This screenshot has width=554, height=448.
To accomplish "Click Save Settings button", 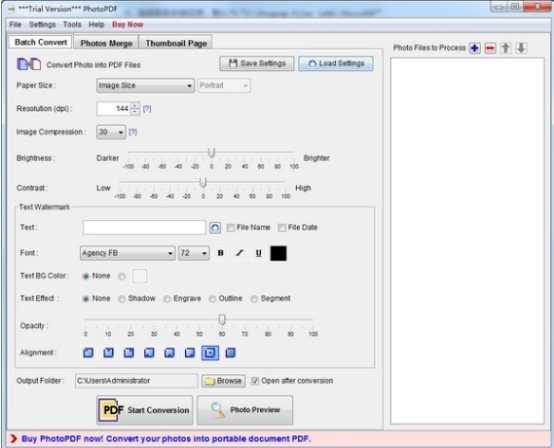I will (257, 64).
